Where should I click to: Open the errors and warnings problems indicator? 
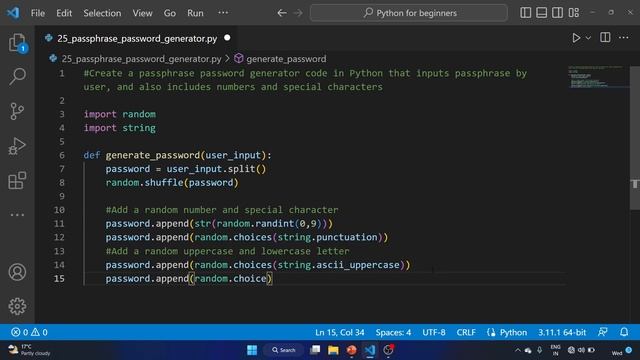pos(29,332)
